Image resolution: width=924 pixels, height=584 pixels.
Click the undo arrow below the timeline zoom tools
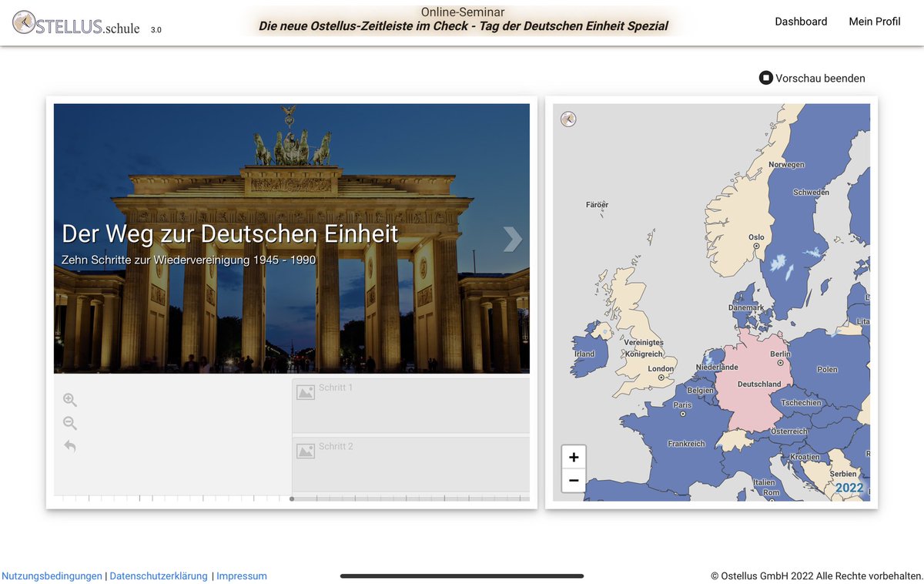(x=70, y=446)
